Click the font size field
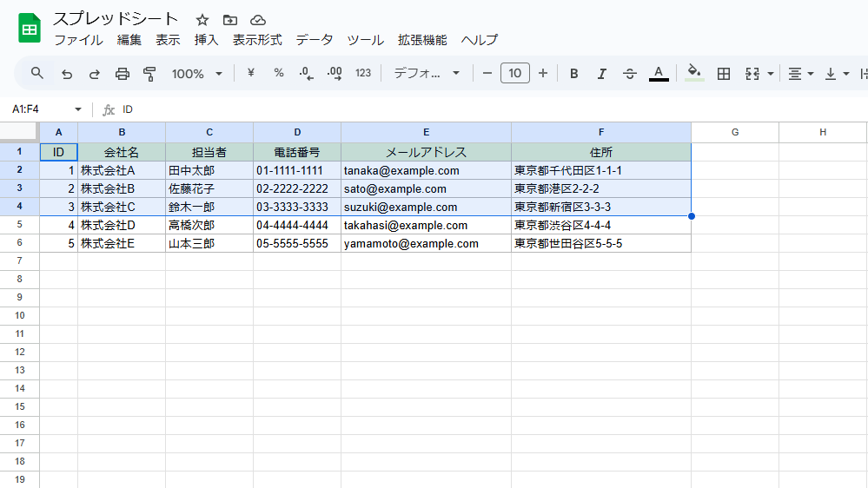Screen dimensions: 868x488 (x=515, y=73)
